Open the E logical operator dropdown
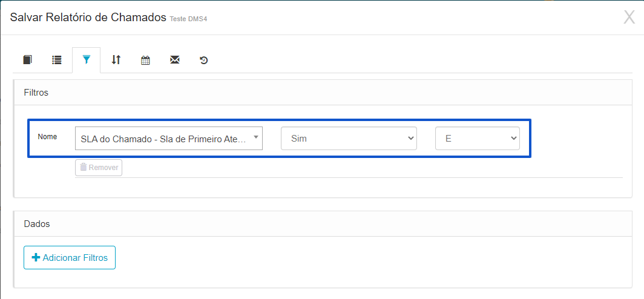This screenshot has width=644, height=299. pyautogui.click(x=477, y=139)
